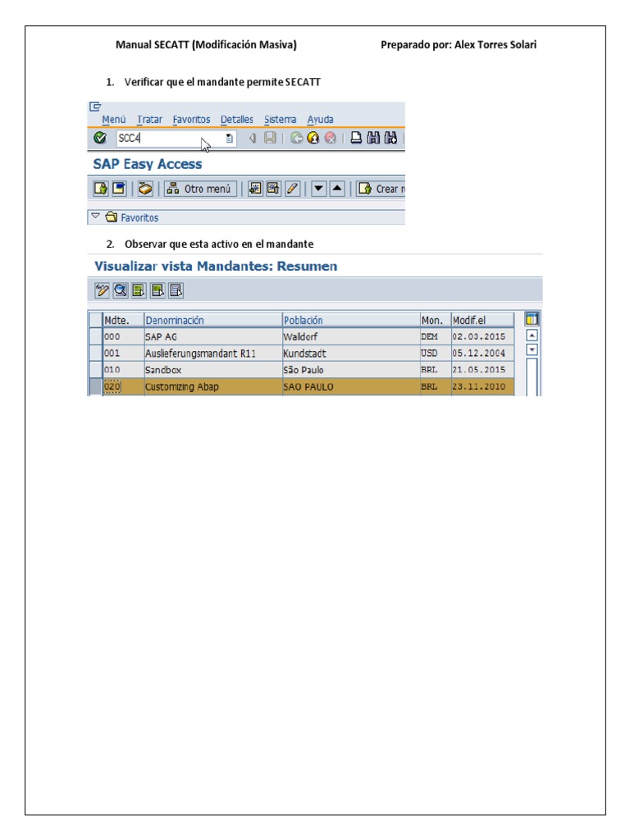Click the Customizing Abap cell

213,386
